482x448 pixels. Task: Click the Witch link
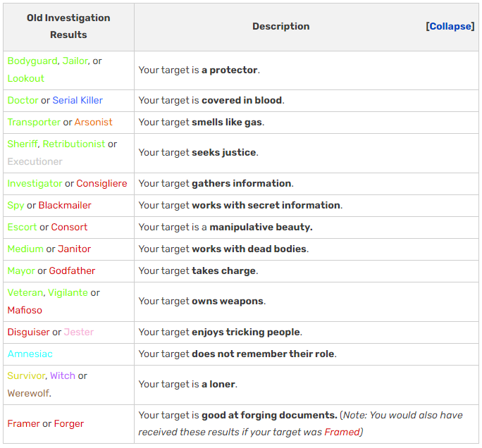(x=63, y=375)
